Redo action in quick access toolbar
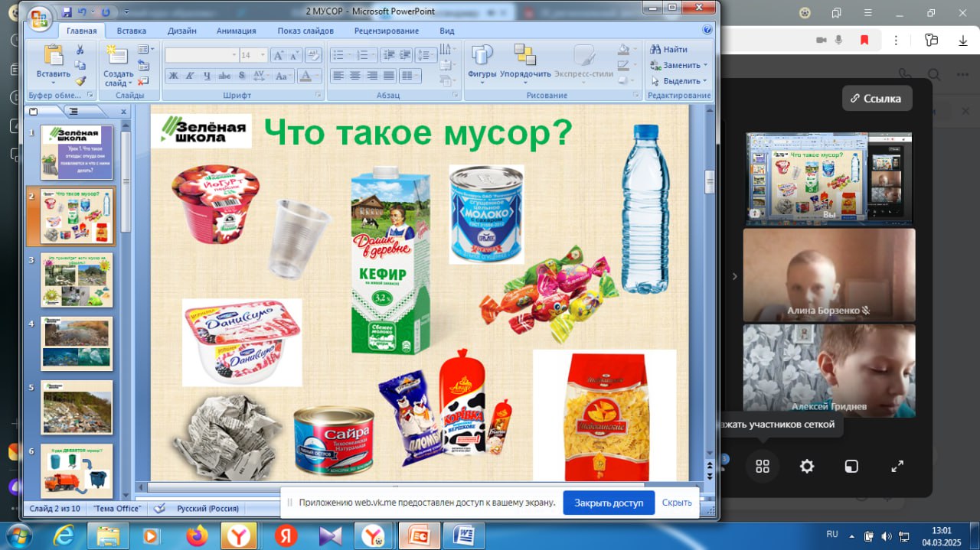Viewport: 980px width, 550px height. (x=105, y=12)
